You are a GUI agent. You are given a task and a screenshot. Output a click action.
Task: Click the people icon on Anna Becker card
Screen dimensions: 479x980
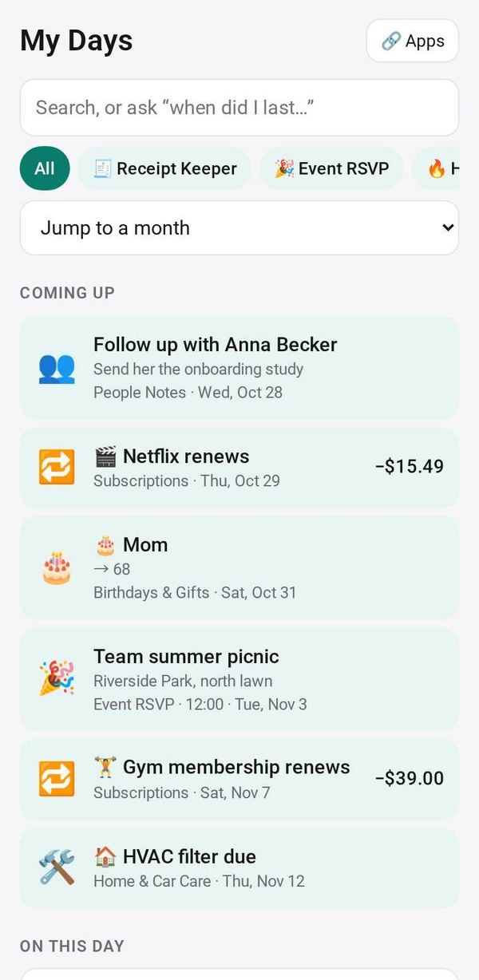(x=57, y=368)
